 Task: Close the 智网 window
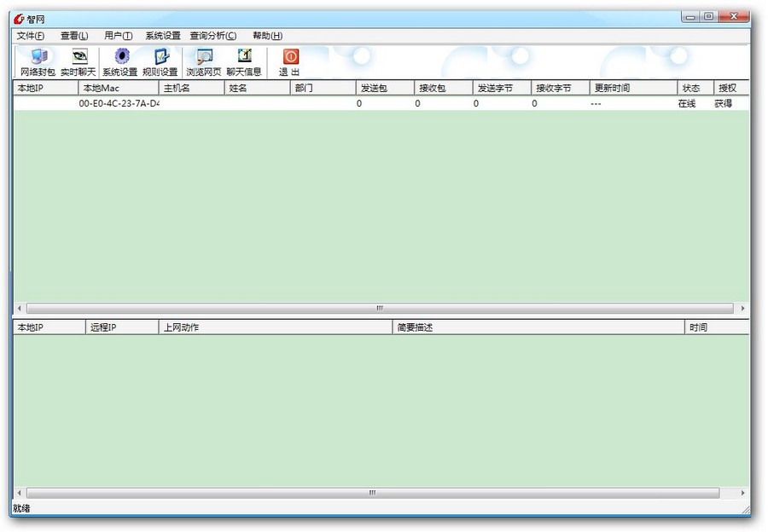click(x=734, y=17)
